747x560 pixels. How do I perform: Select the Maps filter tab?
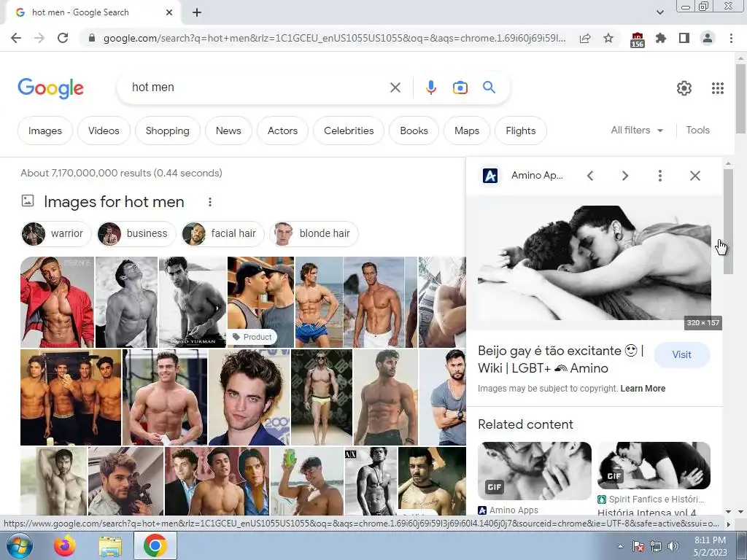tap(467, 131)
